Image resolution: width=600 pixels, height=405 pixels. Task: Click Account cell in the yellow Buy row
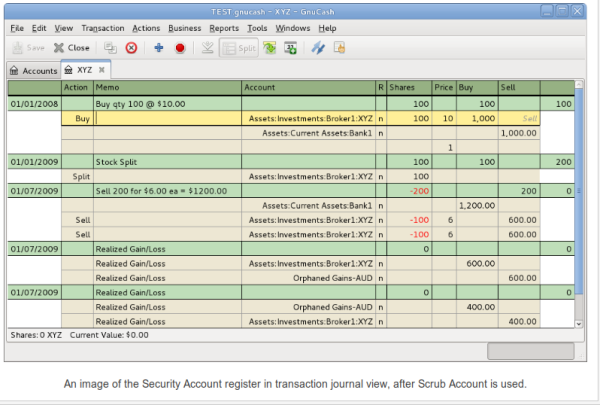(x=308, y=119)
